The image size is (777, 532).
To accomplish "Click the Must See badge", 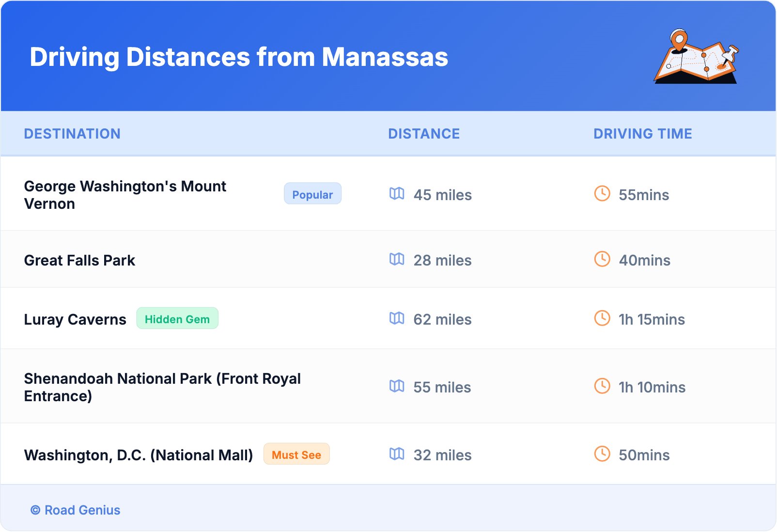I will [x=296, y=454].
